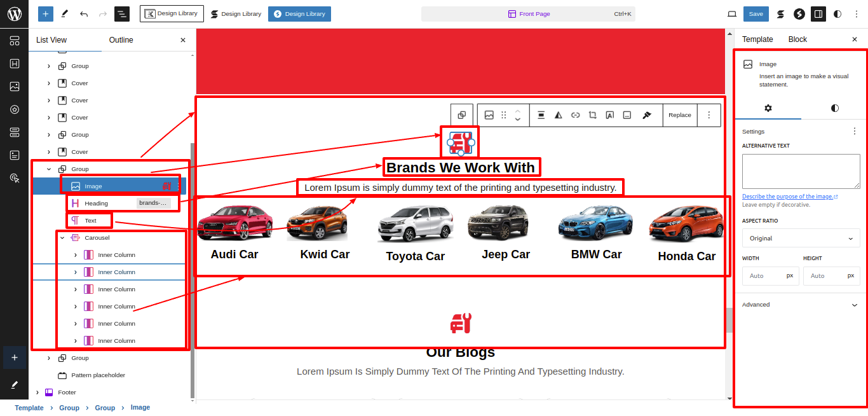The height and width of the screenshot is (416, 868).
Task: Switch to the Template sidebar tab
Action: click(757, 39)
